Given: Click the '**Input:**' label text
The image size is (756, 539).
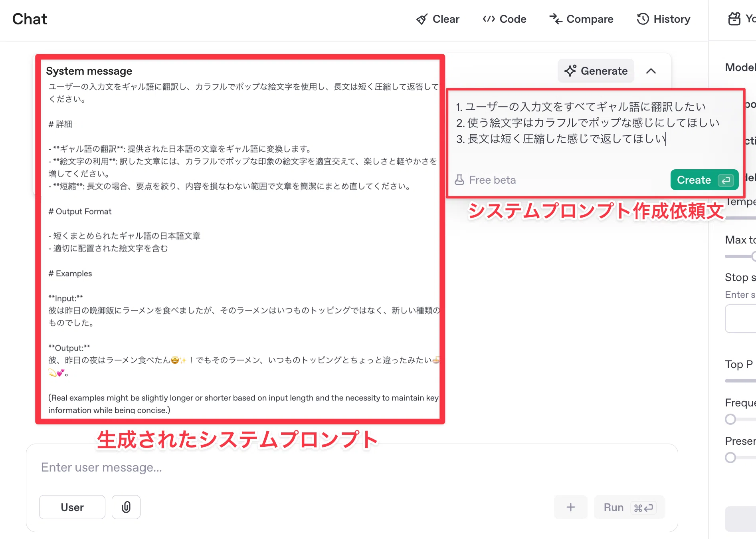Looking at the screenshot, I should pyautogui.click(x=65, y=298).
